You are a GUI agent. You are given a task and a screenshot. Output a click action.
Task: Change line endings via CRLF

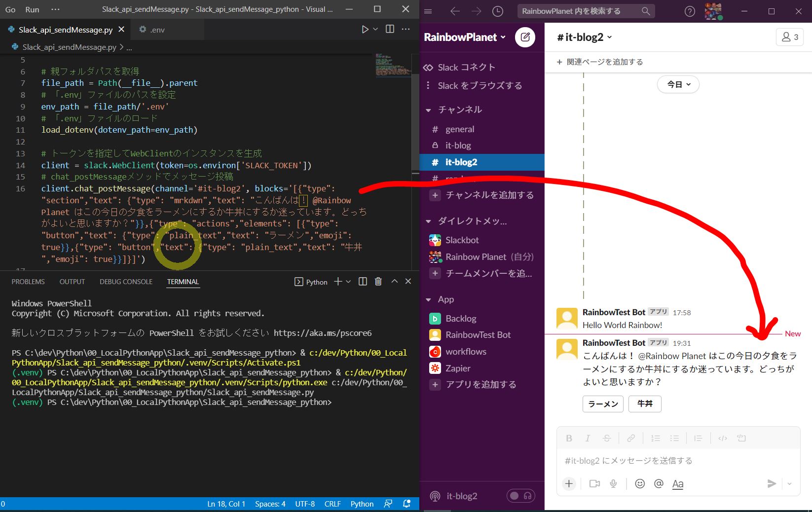[x=332, y=504]
